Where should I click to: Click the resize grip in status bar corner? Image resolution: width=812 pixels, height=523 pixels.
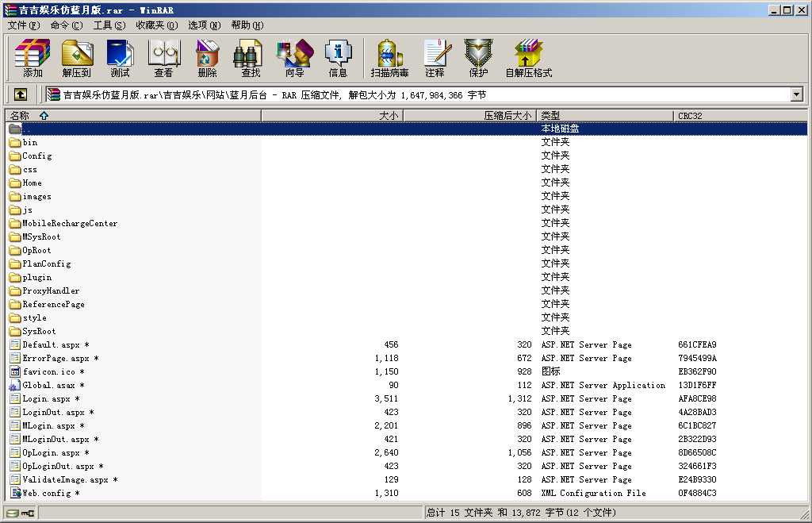click(805, 515)
